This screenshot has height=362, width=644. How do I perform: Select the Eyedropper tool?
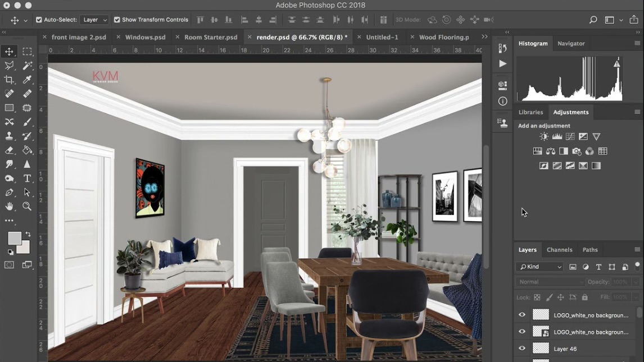pos(27,80)
